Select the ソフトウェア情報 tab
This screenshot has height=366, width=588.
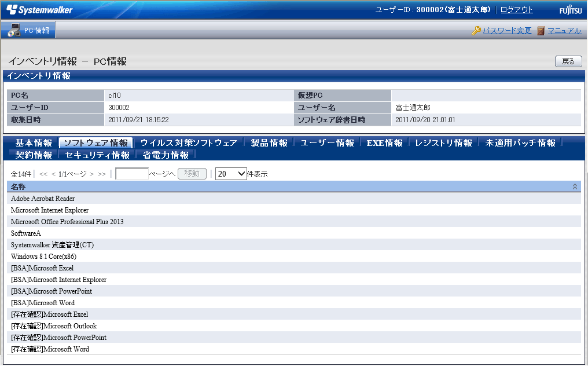96,143
